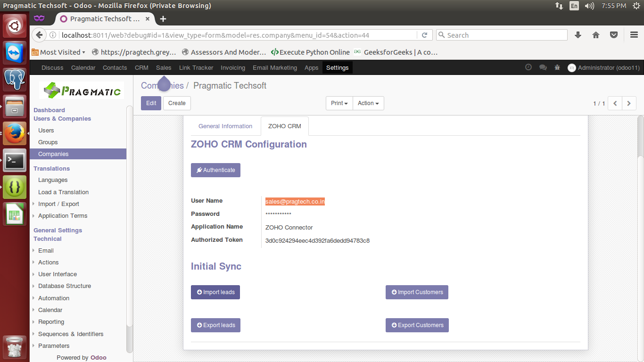Open the Link Tracker menu
The width and height of the screenshot is (644, 362).
[196, 67]
